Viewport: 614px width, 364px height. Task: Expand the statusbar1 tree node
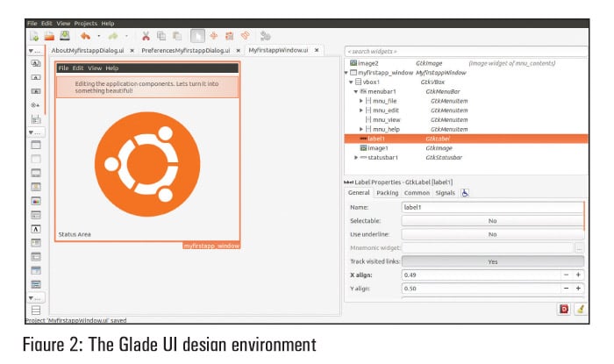356,158
